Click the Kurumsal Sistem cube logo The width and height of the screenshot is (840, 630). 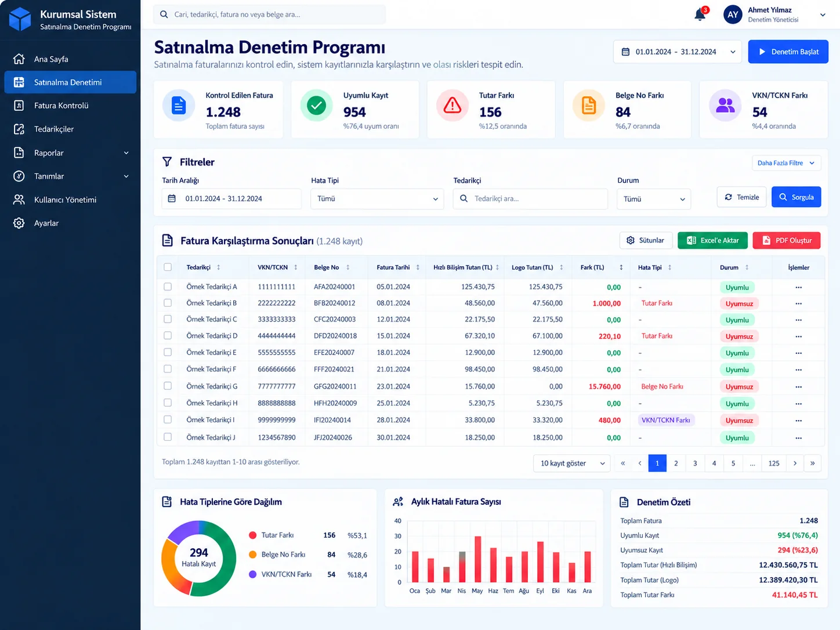click(20, 19)
